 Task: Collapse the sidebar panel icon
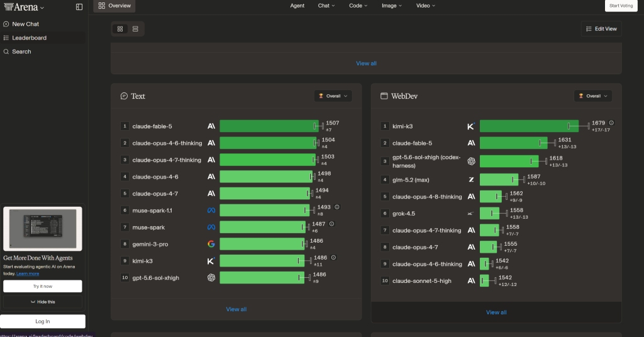79,7
